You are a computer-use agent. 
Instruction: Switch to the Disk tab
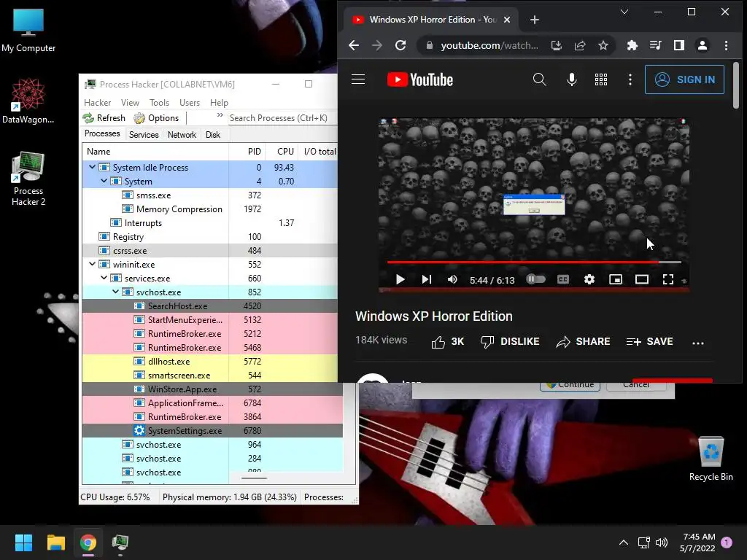click(x=213, y=135)
